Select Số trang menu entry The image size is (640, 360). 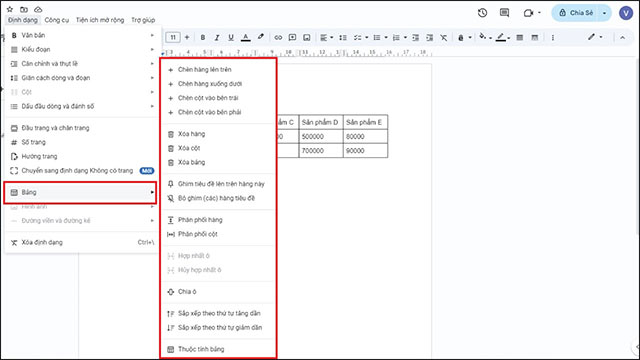(82, 142)
